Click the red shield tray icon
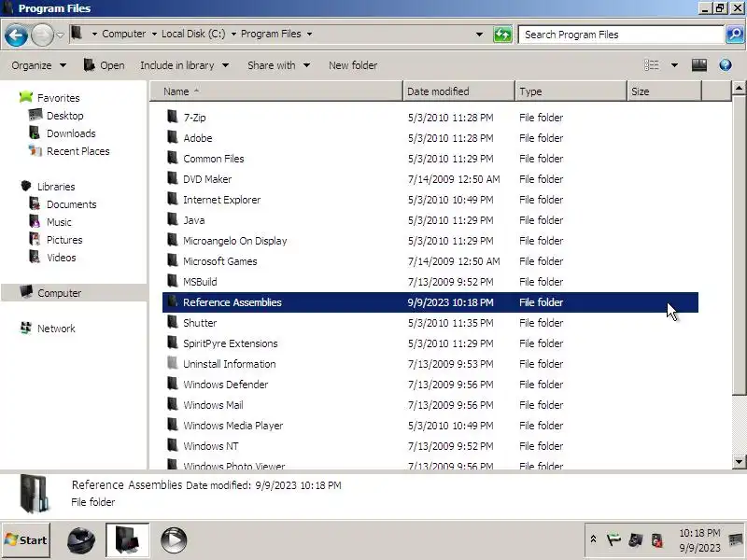 click(x=657, y=540)
